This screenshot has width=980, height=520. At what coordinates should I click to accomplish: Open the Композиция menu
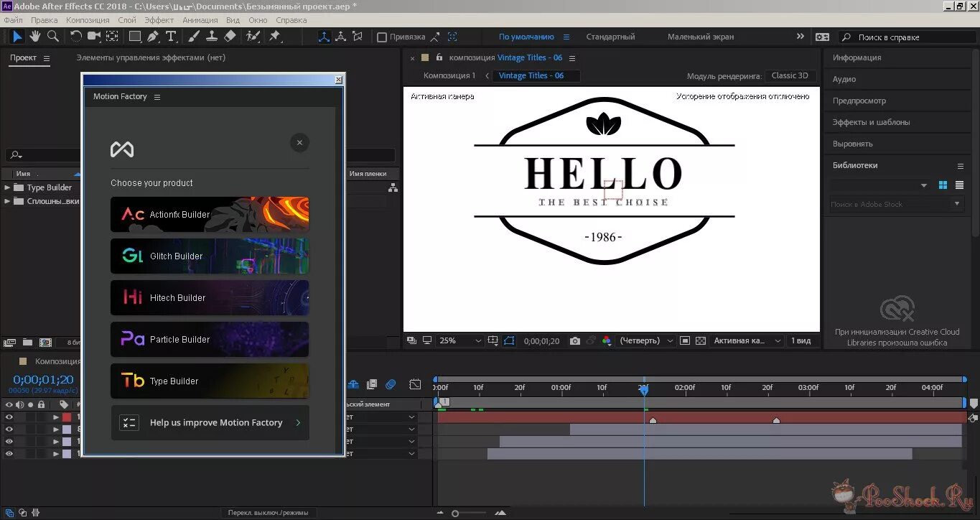click(88, 20)
